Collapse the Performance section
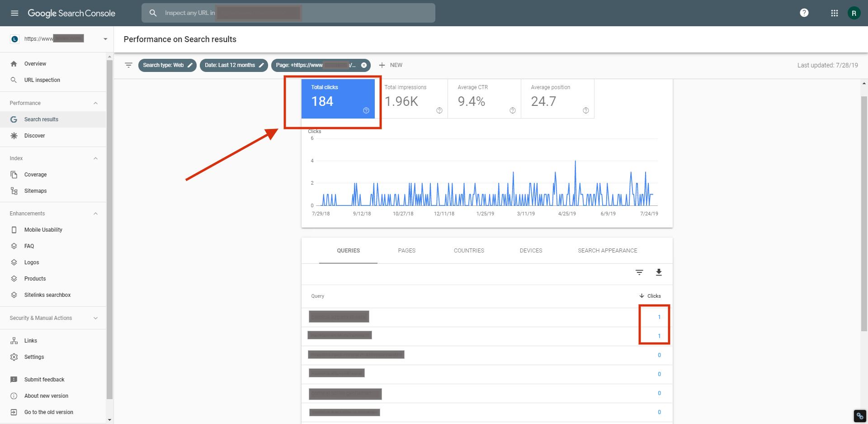The height and width of the screenshot is (424, 868). (x=95, y=103)
